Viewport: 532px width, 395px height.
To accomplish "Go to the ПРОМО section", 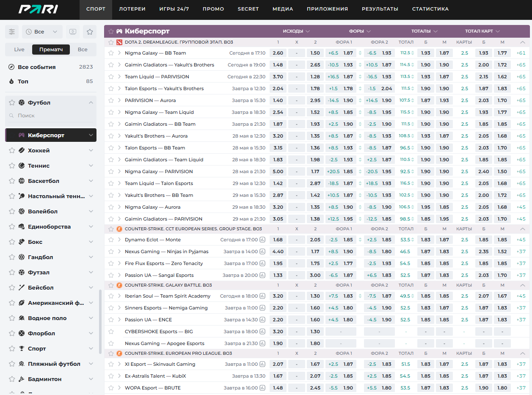I will click(213, 9).
